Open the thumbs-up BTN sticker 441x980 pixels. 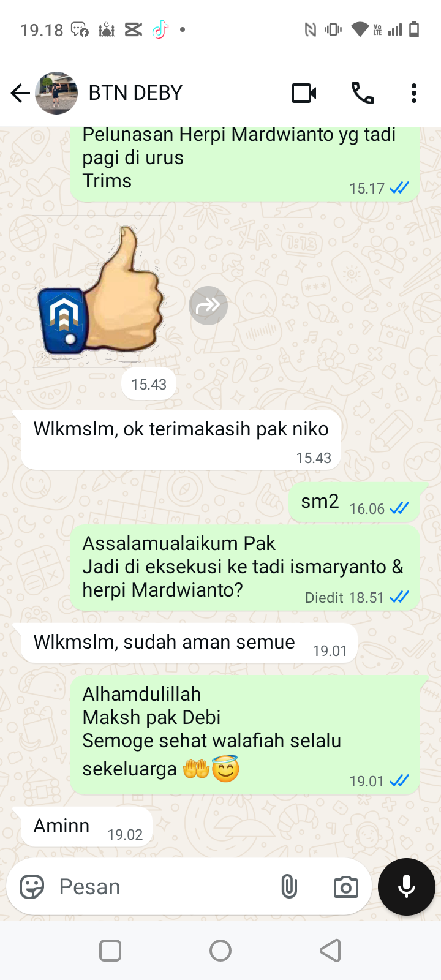[x=100, y=292]
